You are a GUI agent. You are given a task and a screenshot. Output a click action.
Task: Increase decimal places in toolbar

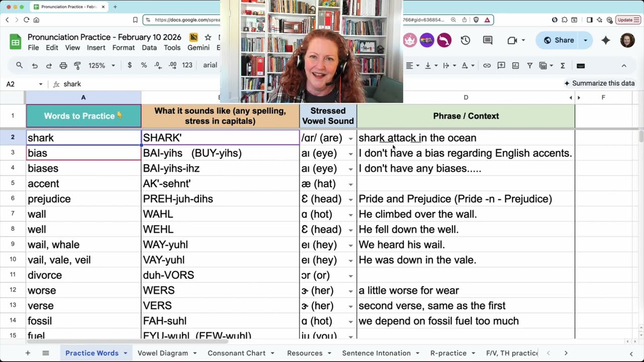pos(173,65)
